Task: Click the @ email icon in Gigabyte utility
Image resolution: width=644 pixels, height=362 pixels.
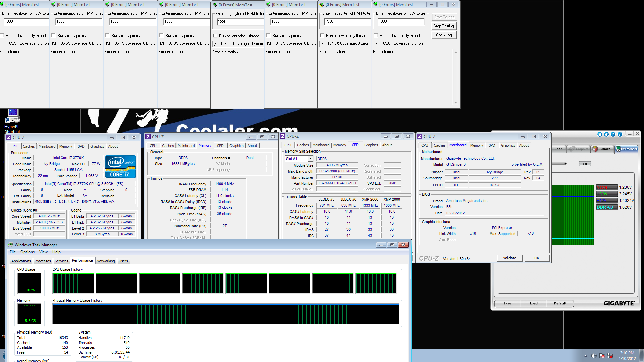Action: point(606,134)
